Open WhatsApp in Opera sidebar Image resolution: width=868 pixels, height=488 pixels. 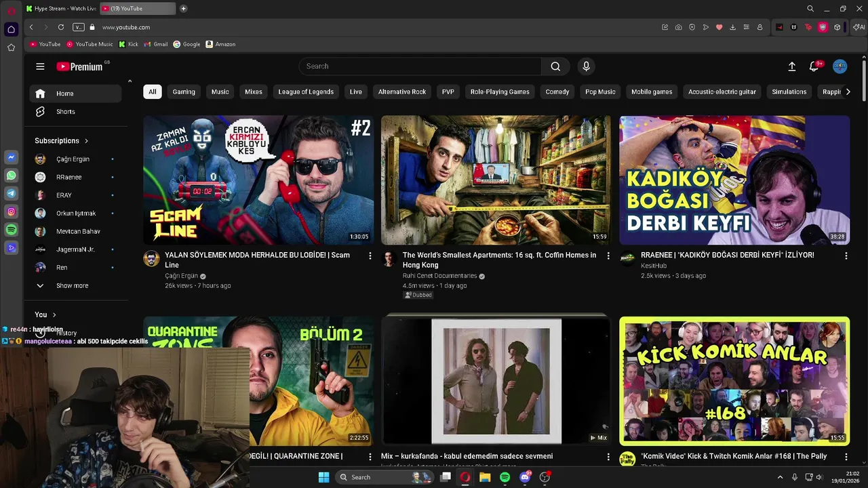point(12,176)
